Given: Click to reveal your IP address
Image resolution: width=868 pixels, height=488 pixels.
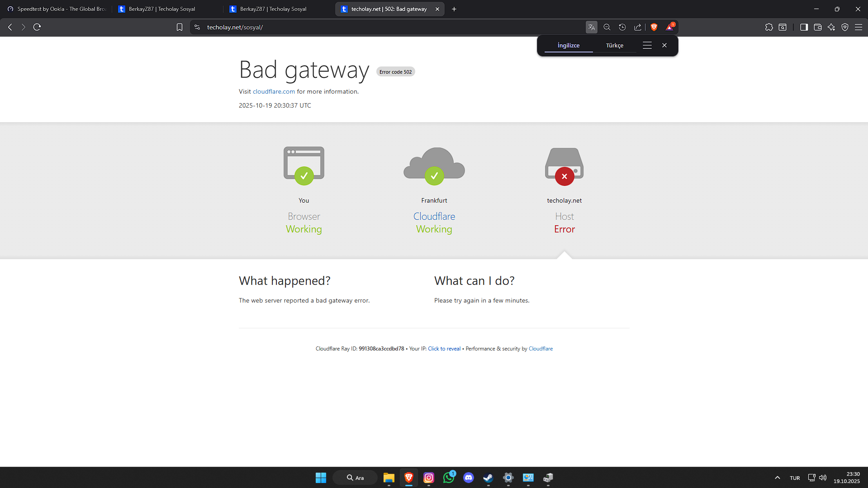Looking at the screenshot, I should click(444, 349).
